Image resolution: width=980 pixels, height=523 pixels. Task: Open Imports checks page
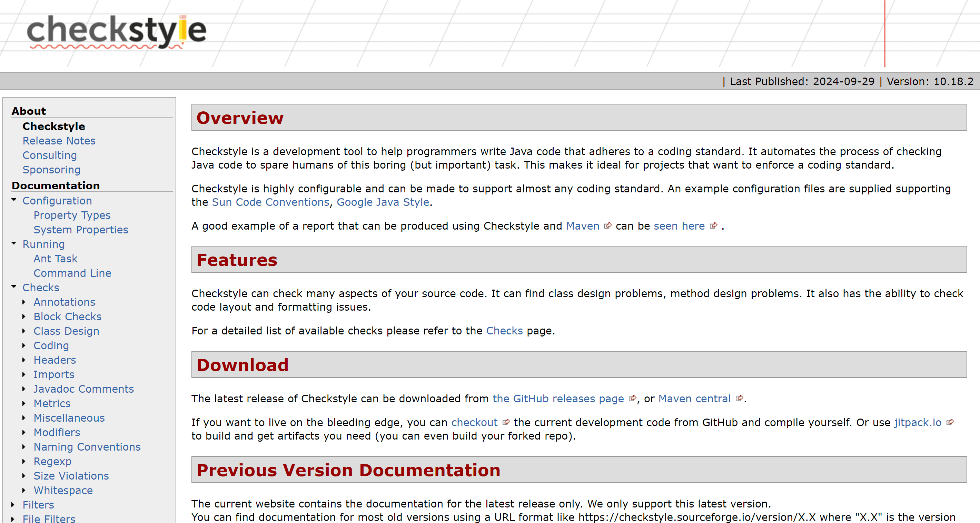[x=54, y=374]
